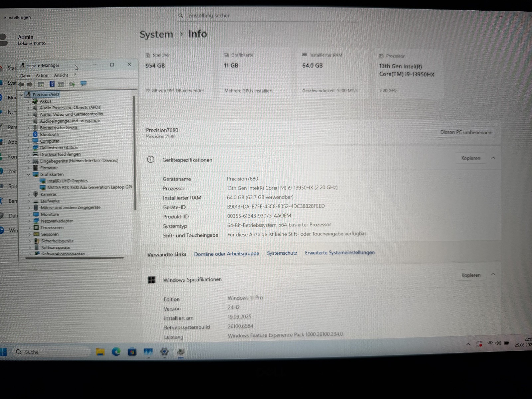The image size is (532, 399).
Task: Open Microsoft Store from the taskbar
Action: click(132, 351)
